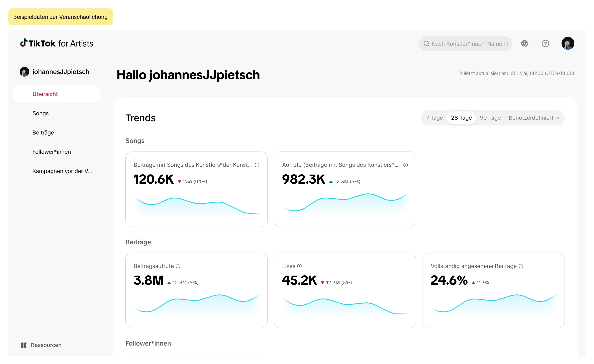594x364 pixels.
Task: Show info for Beiträge mit Songs card
Action: point(257,165)
